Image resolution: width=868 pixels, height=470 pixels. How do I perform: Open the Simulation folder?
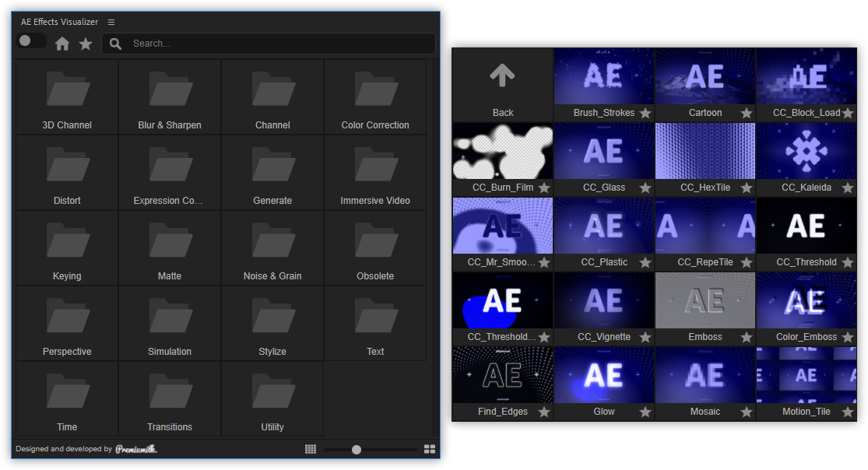(x=170, y=323)
